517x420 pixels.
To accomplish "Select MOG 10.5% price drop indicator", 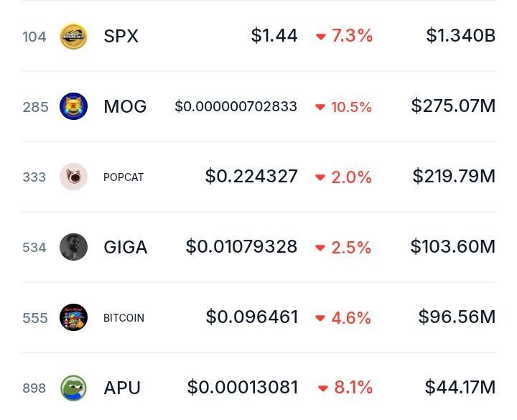I will 344,107.
